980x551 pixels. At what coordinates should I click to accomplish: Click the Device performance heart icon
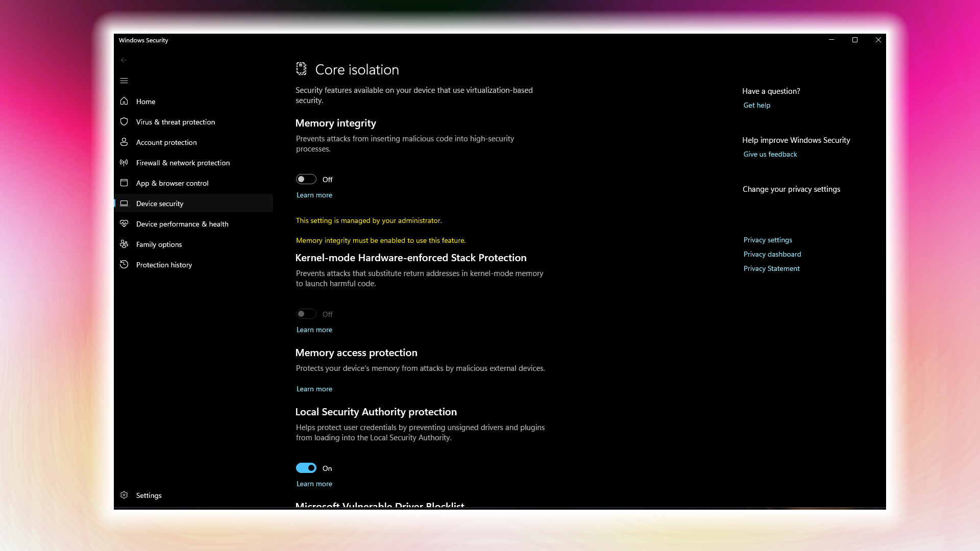click(x=124, y=223)
